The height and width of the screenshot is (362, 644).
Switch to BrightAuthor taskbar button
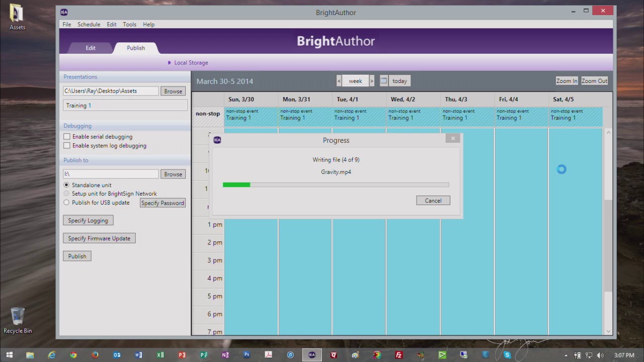[x=312, y=355]
